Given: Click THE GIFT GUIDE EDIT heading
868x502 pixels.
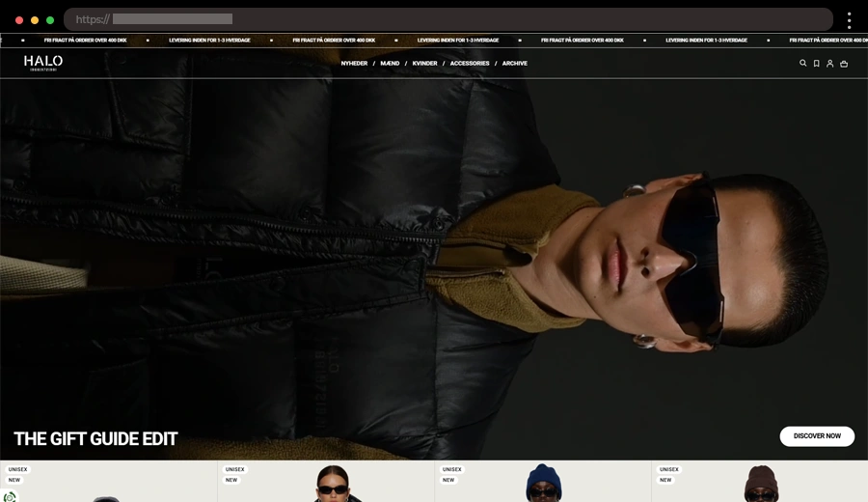Looking at the screenshot, I should click(95, 438).
